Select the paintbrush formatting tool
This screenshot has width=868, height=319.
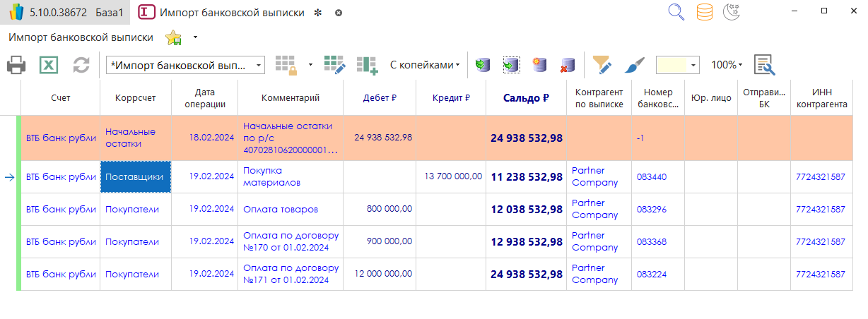point(634,65)
